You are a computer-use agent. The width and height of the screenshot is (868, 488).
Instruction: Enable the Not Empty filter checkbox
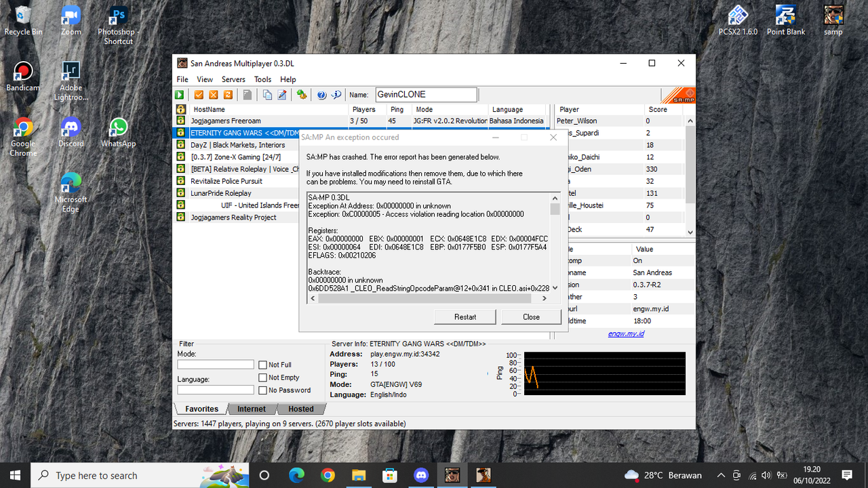tap(263, 378)
